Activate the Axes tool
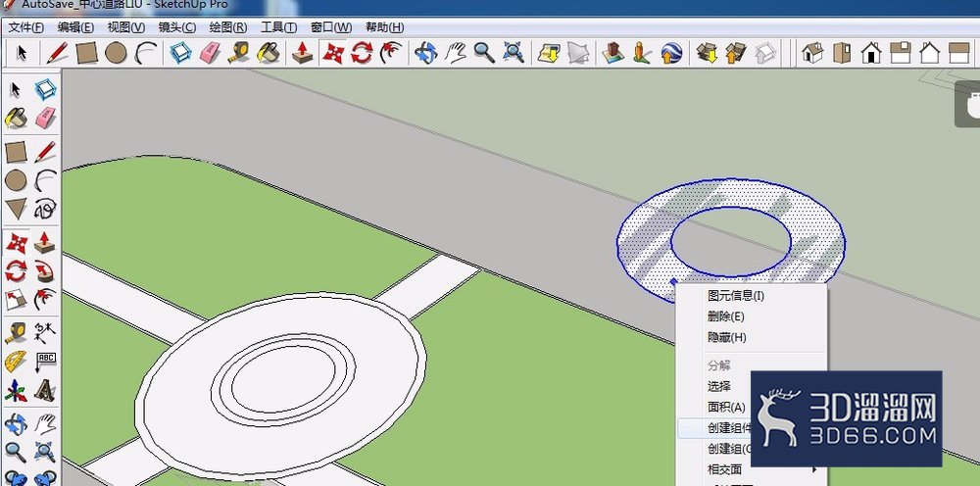The image size is (980, 486). click(x=16, y=391)
